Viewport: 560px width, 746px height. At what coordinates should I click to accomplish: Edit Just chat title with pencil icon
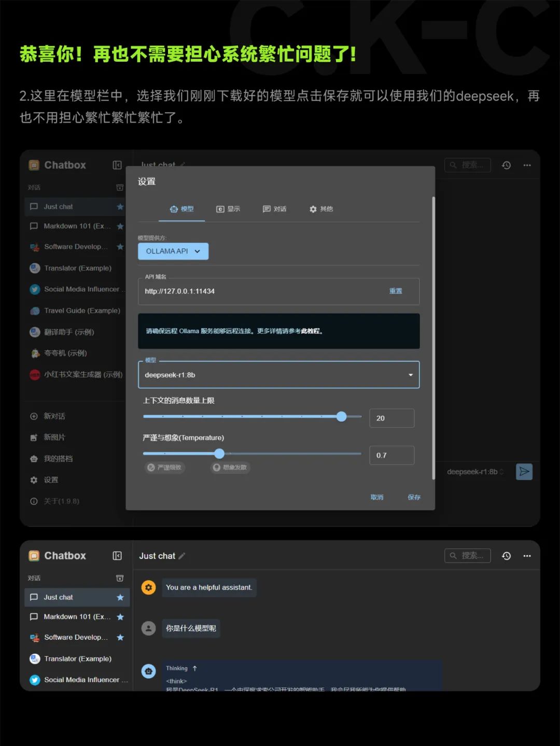pos(181,556)
